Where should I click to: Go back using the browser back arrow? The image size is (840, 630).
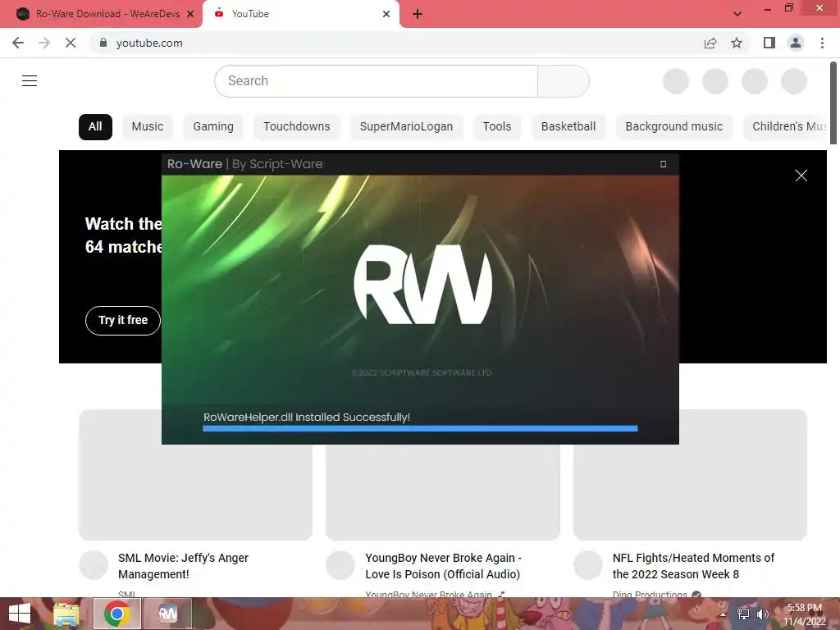coord(18,43)
